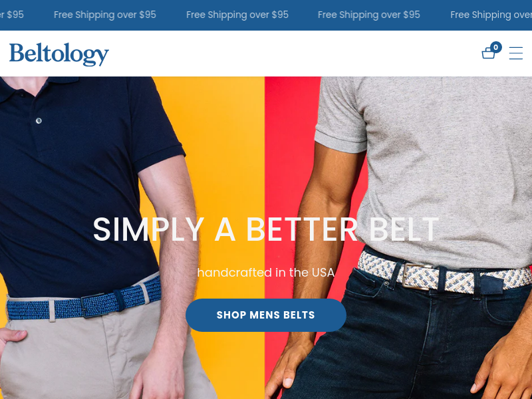Viewport: 532px width, 399px height.
Task: Click the leftmost full Free Shipping announcement
Action: coord(105,15)
